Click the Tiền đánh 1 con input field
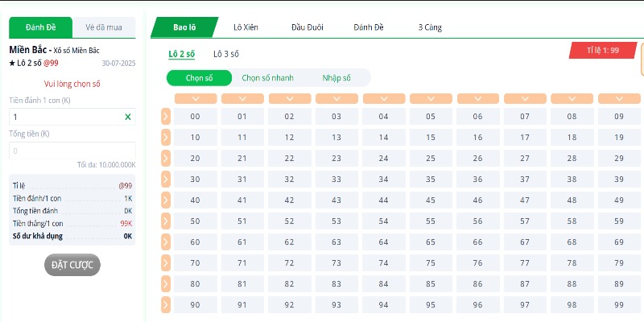 click(x=64, y=117)
